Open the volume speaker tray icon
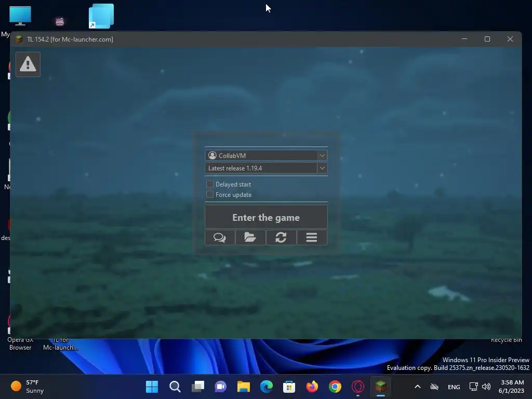Screen dimensions: 532x399 tap(486, 387)
